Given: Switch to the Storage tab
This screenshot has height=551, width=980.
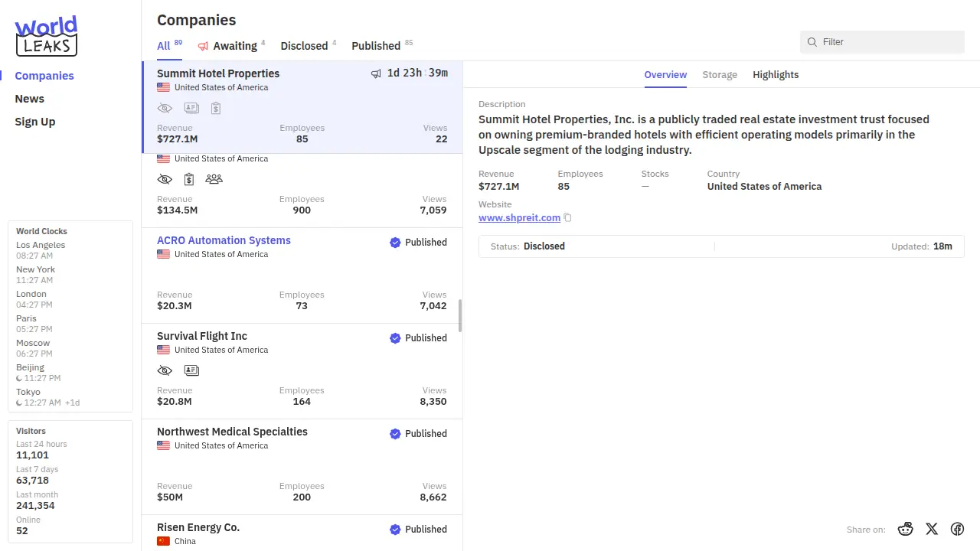Looking at the screenshot, I should [720, 75].
